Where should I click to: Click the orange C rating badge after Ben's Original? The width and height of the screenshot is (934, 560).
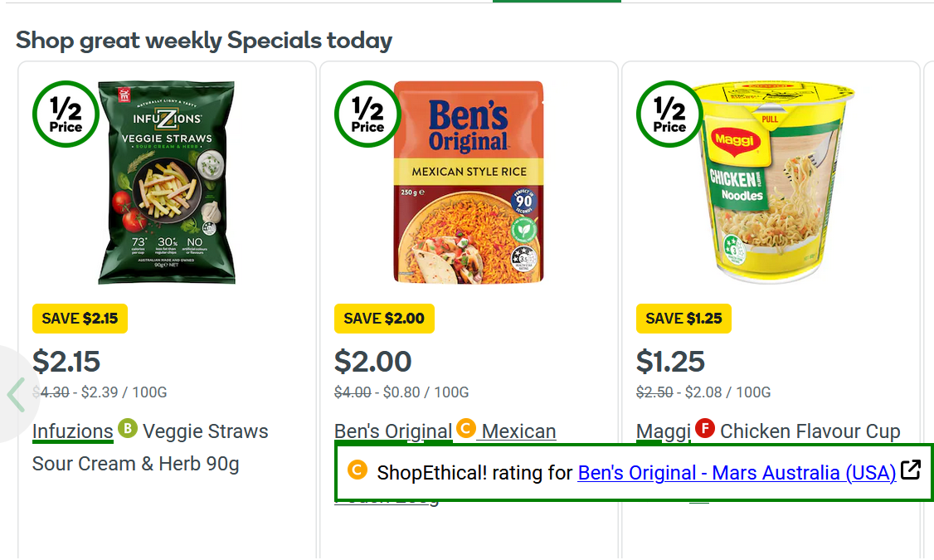(x=465, y=429)
